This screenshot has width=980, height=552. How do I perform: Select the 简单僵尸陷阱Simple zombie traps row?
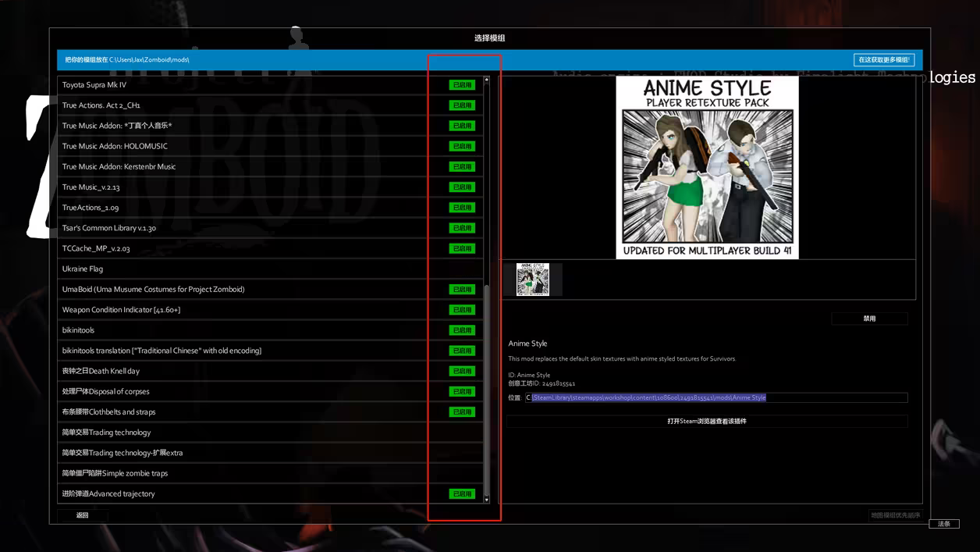click(x=270, y=473)
